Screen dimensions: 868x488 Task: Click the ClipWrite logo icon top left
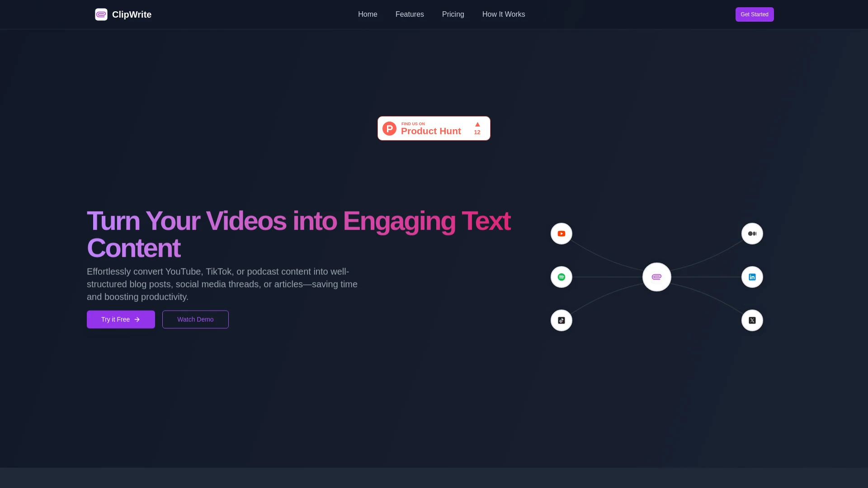point(101,14)
